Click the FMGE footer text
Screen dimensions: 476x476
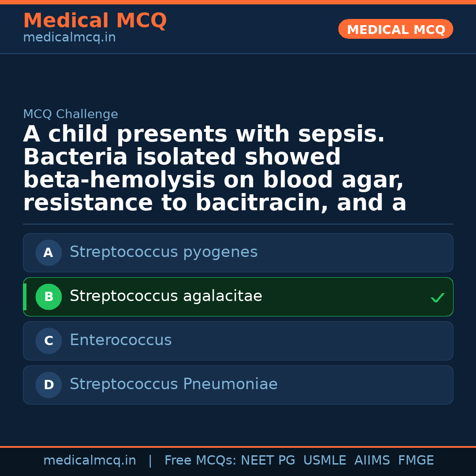point(416,461)
